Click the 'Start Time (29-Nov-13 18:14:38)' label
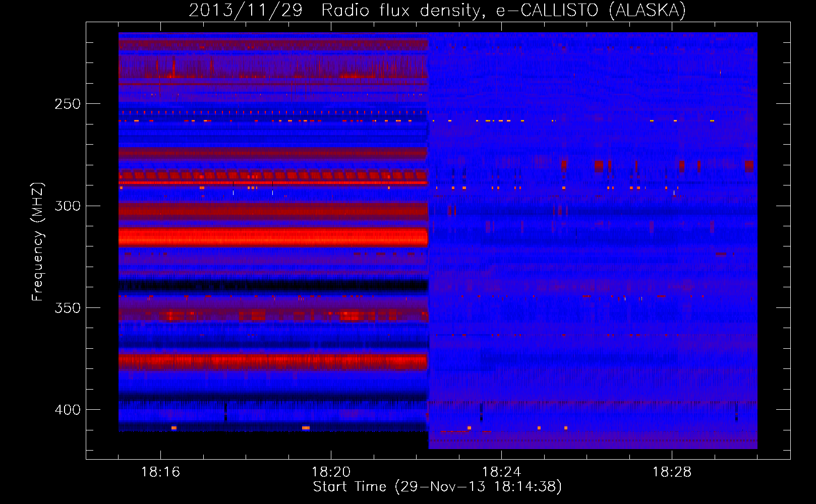Image resolution: width=816 pixels, height=504 pixels. [x=437, y=487]
